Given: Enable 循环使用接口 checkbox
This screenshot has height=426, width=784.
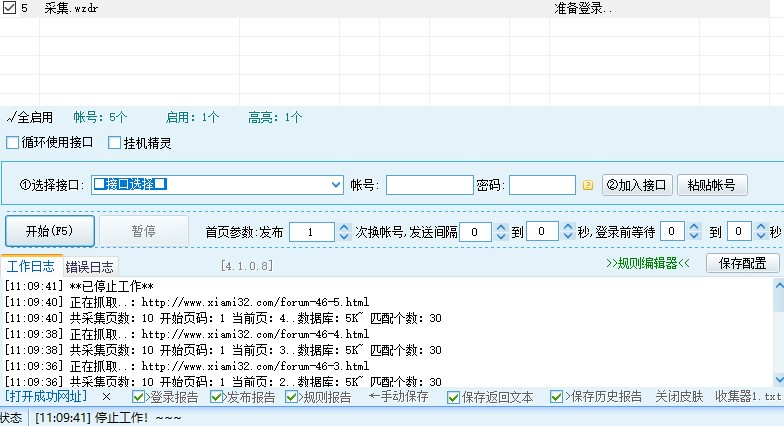Looking at the screenshot, I should point(13,143).
